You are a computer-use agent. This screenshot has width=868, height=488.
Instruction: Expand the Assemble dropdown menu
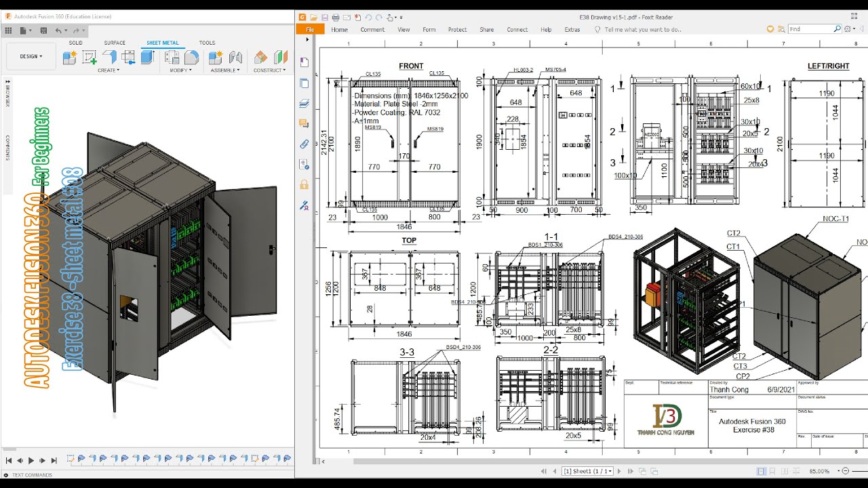(x=225, y=70)
